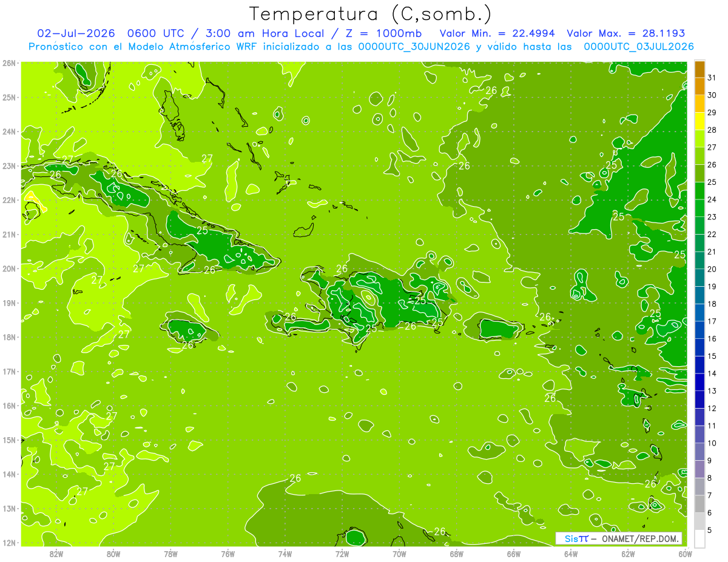Click the '74W' longitude axis label

(x=285, y=554)
